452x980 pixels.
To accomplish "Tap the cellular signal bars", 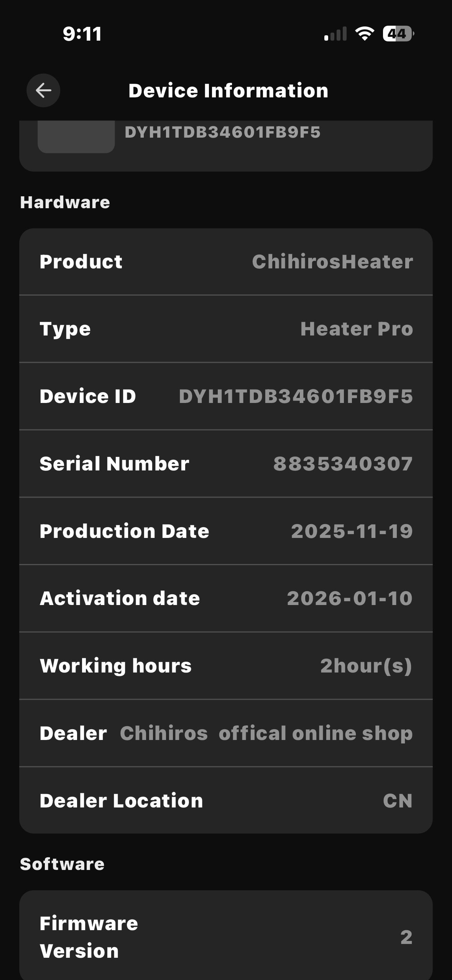I will pyautogui.click(x=335, y=34).
